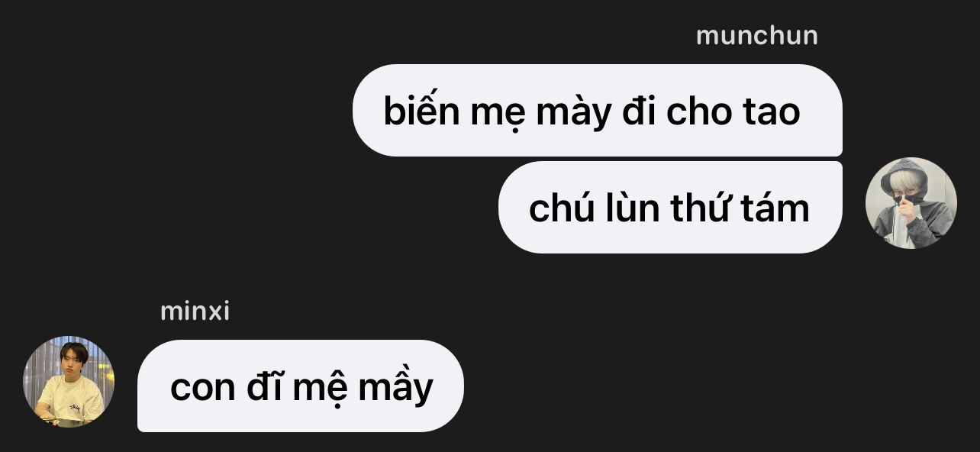Click the minxi sender name
This screenshot has width=980, height=452.
195,312
